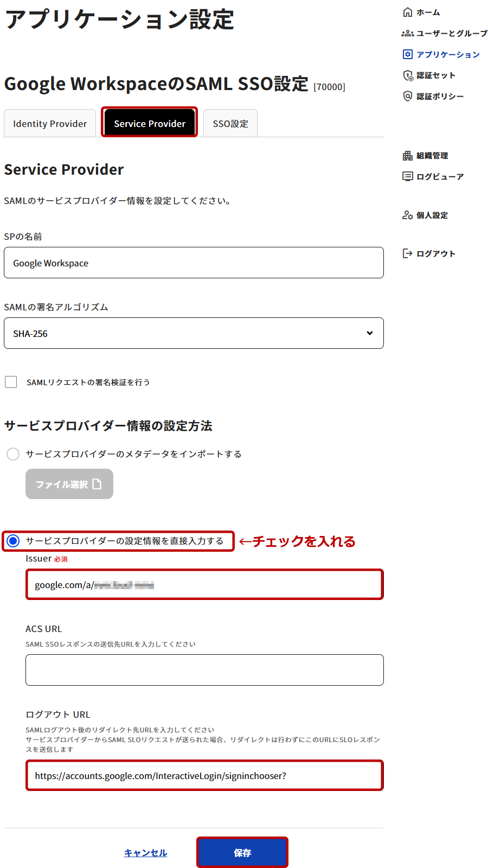
Task: Click the authentication policy shield icon
Action: (x=408, y=96)
